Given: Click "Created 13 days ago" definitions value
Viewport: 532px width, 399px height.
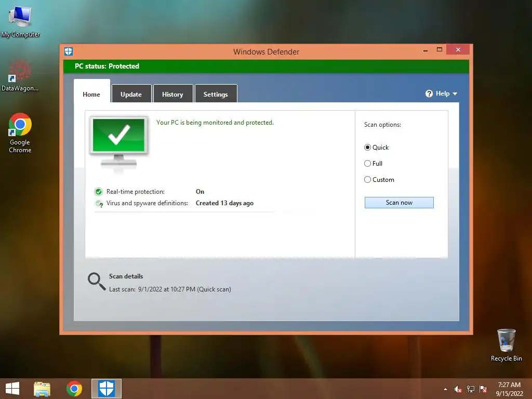Looking at the screenshot, I should (224, 203).
